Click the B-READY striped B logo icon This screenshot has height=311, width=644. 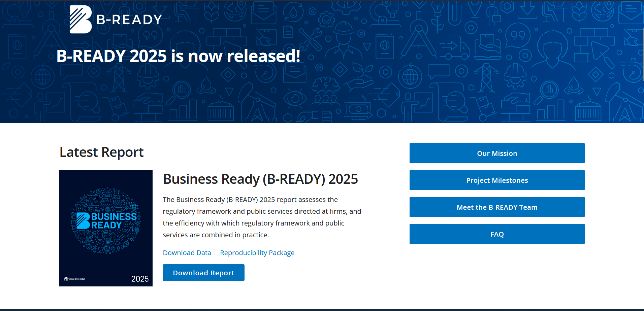click(x=80, y=20)
